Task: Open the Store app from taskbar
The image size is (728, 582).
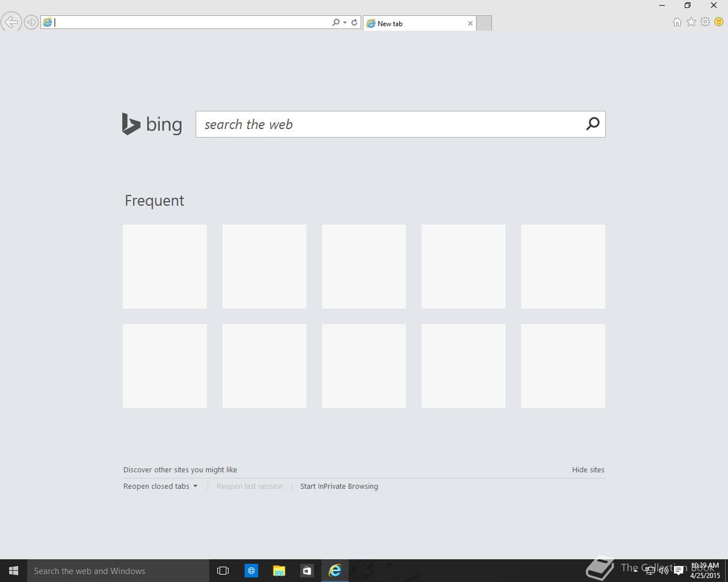Action: 307,571
